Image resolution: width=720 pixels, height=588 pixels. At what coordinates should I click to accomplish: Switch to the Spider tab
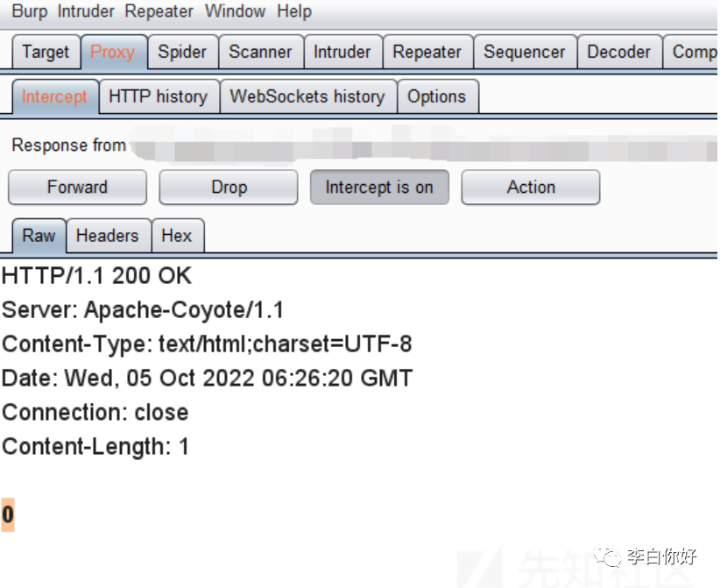pyautogui.click(x=183, y=52)
